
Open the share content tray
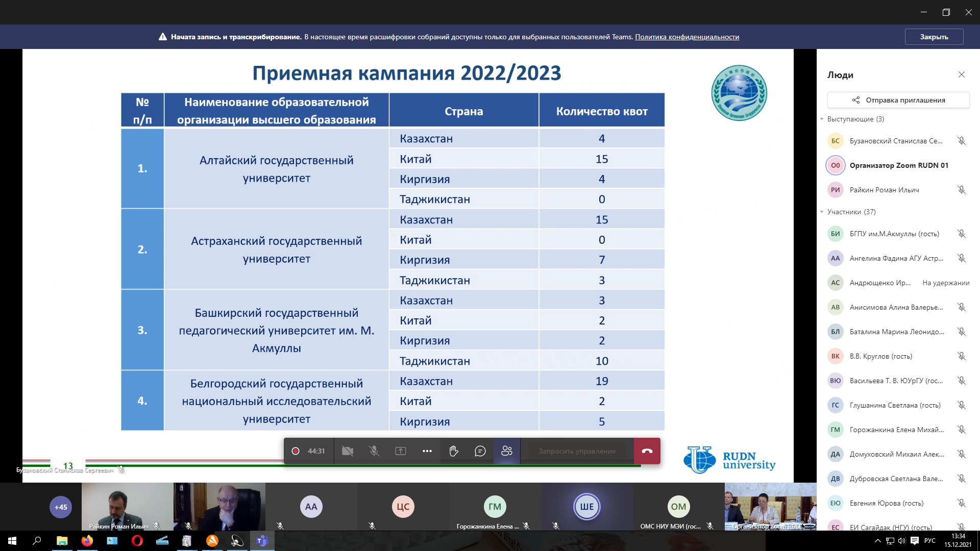point(401,451)
